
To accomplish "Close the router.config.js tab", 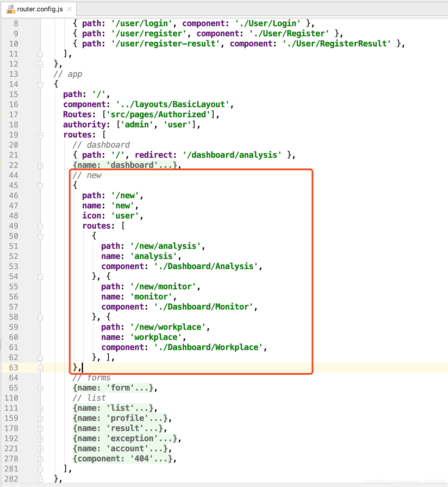I will [x=70, y=9].
